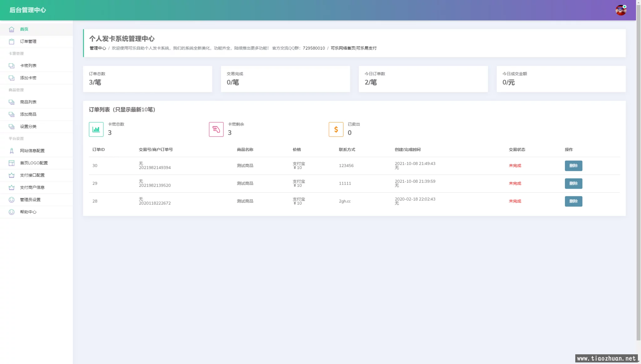Open 管理员设置
Image resolution: width=641 pixels, height=364 pixels.
pos(36,200)
